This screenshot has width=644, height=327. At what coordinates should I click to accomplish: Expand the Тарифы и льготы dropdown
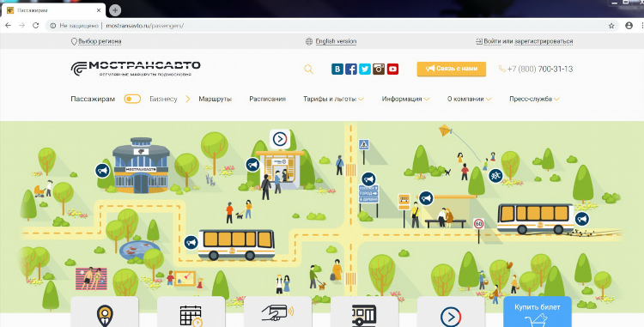pyautogui.click(x=333, y=99)
